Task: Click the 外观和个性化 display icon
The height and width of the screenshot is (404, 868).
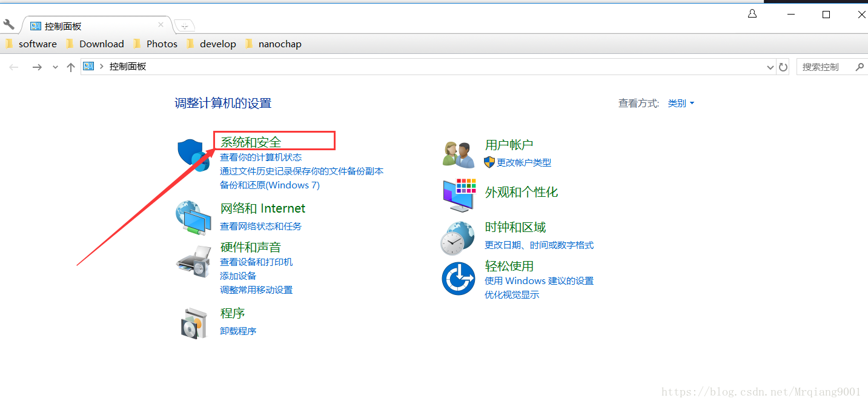Action: click(459, 195)
